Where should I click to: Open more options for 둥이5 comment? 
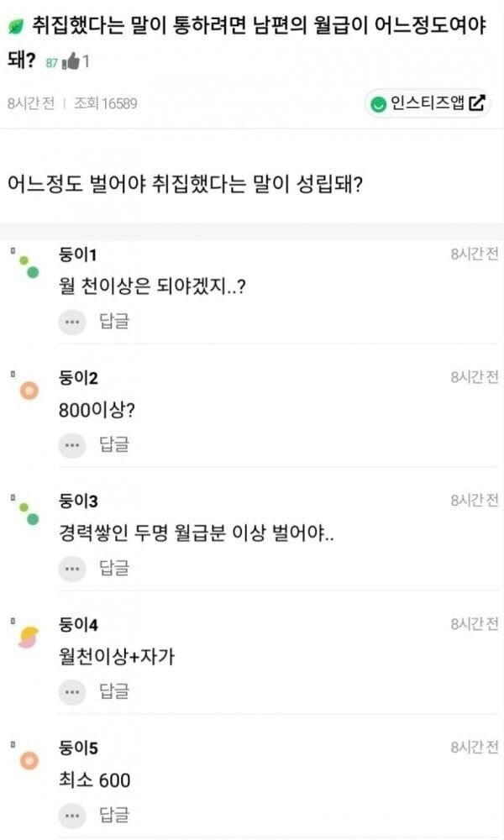(72, 814)
